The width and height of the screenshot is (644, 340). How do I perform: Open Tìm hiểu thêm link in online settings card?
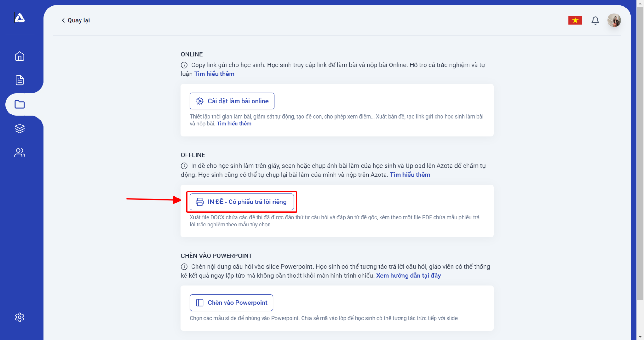[x=234, y=124]
